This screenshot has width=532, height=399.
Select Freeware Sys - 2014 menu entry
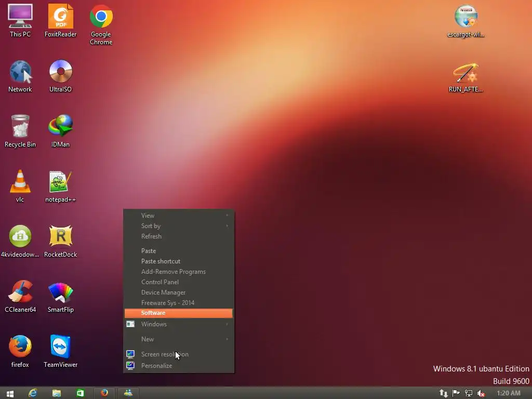click(179, 303)
